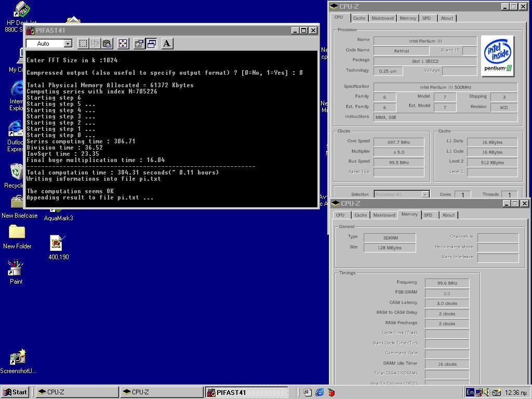532x399 pixels.
Task: Click the Bus Speed value 99.5 MHz
Action: tap(398, 163)
